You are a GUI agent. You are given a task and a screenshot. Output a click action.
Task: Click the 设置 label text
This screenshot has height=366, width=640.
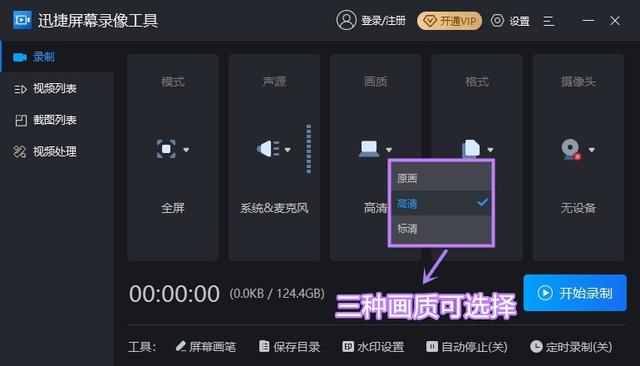tap(520, 21)
